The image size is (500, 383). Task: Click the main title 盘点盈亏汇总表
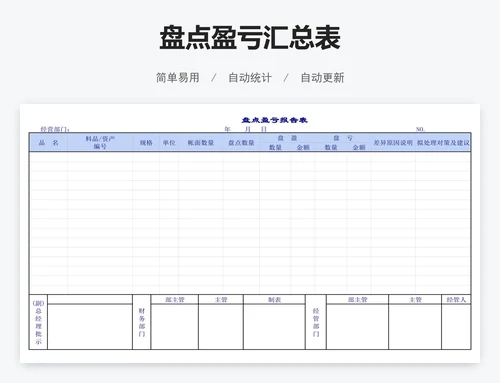250,37
